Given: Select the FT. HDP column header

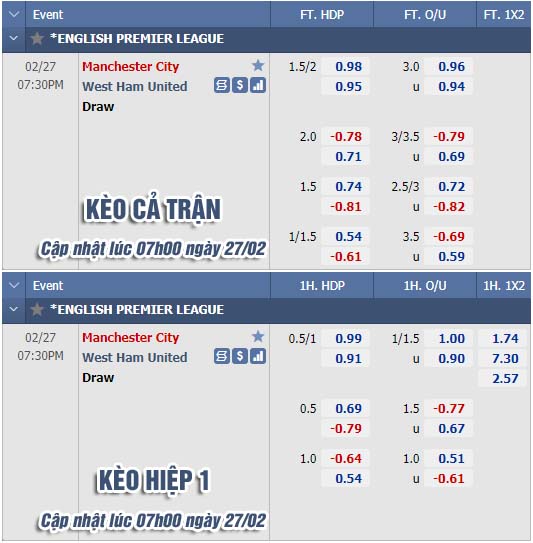Looking at the screenshot, I should coord(322,15).
